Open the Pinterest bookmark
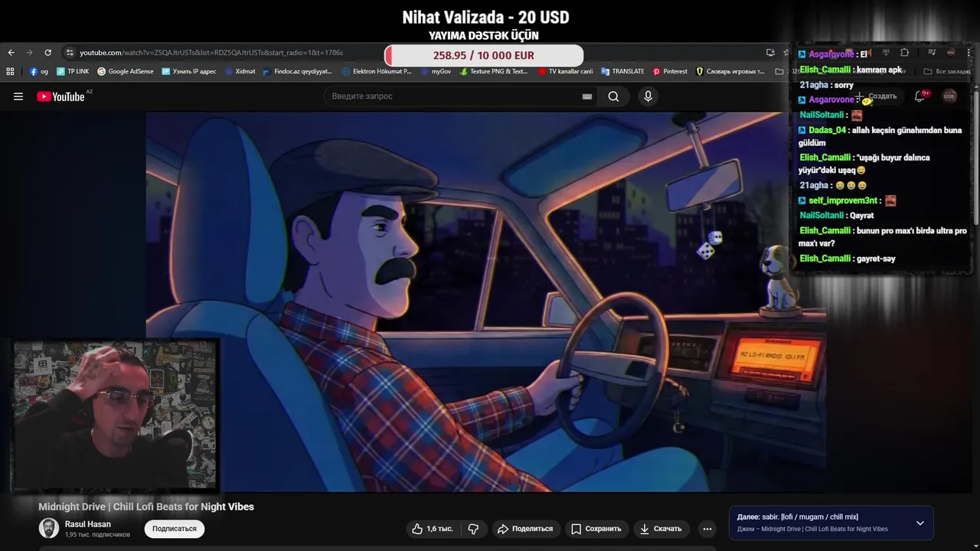This screenshot has height=551, width=980. [x=670, y=71]
